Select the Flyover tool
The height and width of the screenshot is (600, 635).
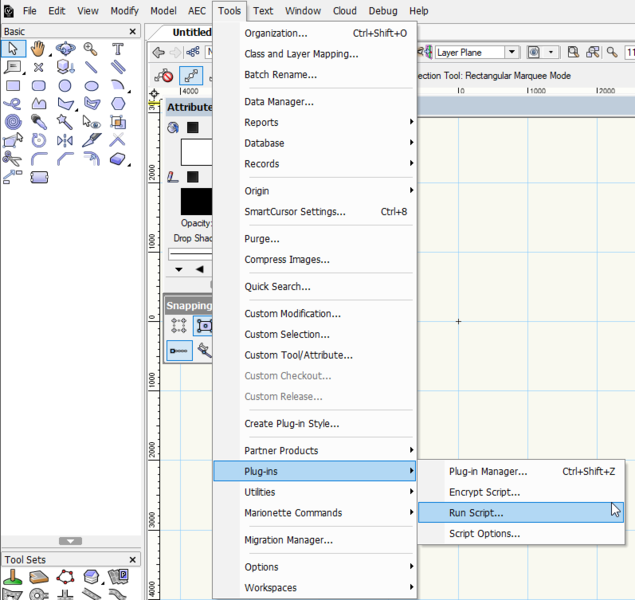coord(65,49)
